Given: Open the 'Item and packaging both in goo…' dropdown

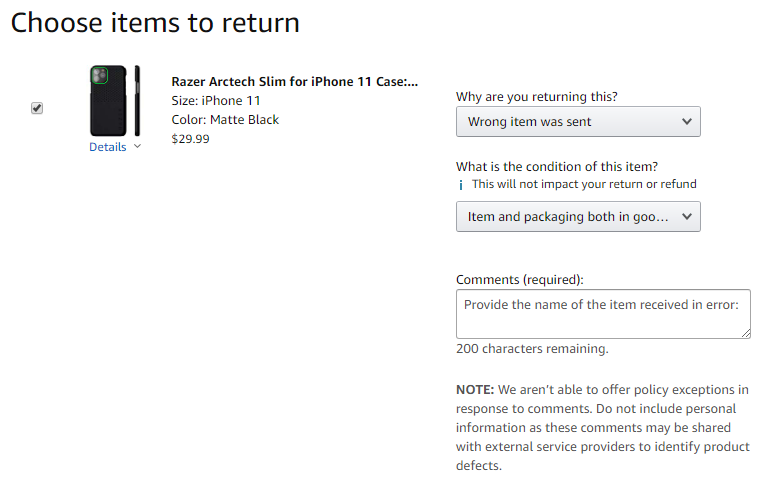Looking at the screenshot, I should pos(578,216).
